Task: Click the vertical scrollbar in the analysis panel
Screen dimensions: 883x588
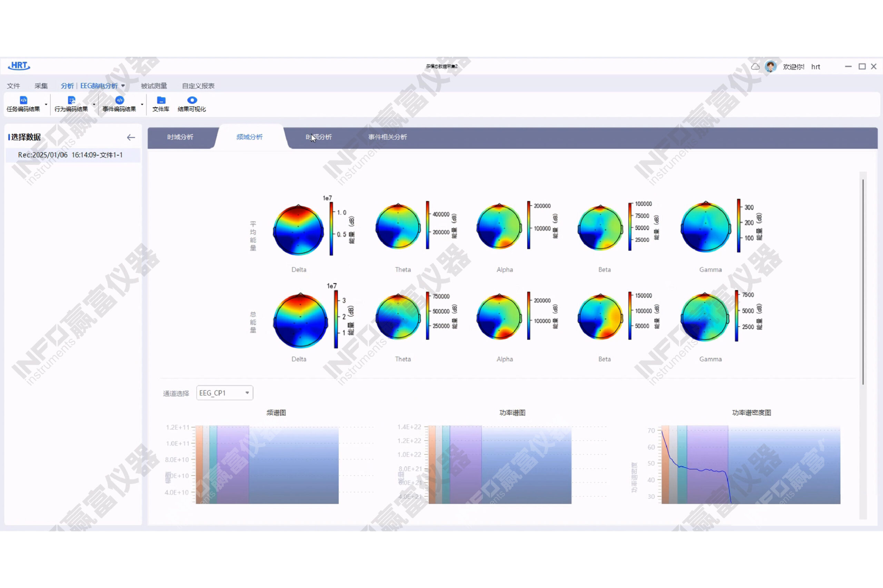Action: coord(863,282)
